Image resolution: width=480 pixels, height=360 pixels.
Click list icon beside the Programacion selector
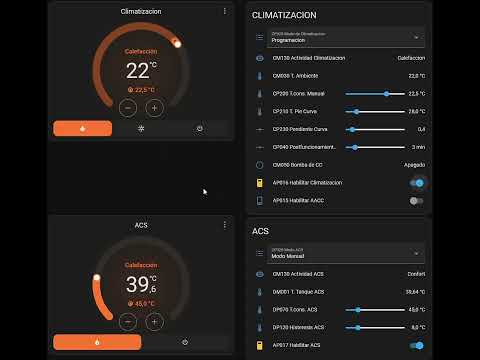coord(260,37)
